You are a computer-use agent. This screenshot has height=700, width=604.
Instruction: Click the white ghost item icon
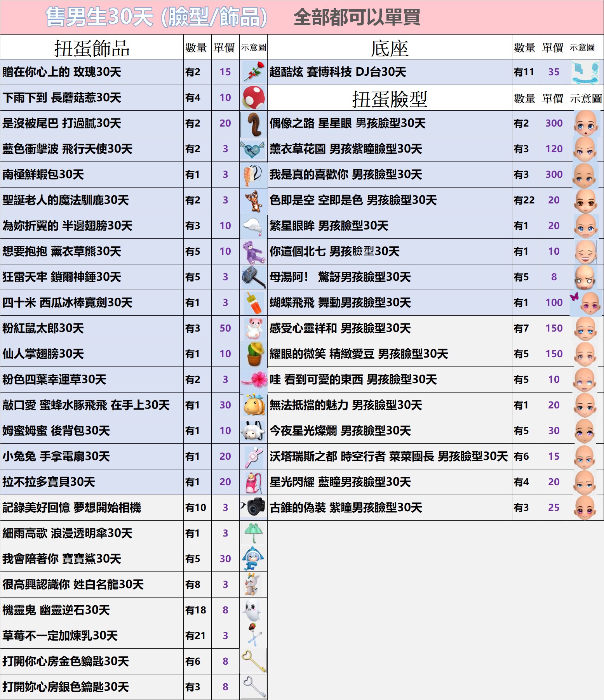[x=253, y=610]
